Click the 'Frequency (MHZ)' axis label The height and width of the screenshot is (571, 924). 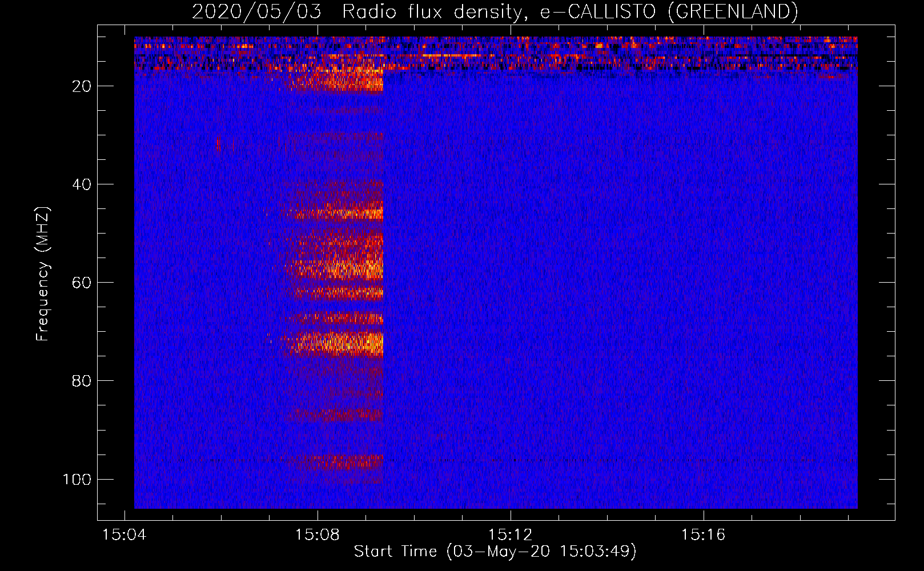click(43, 274)
